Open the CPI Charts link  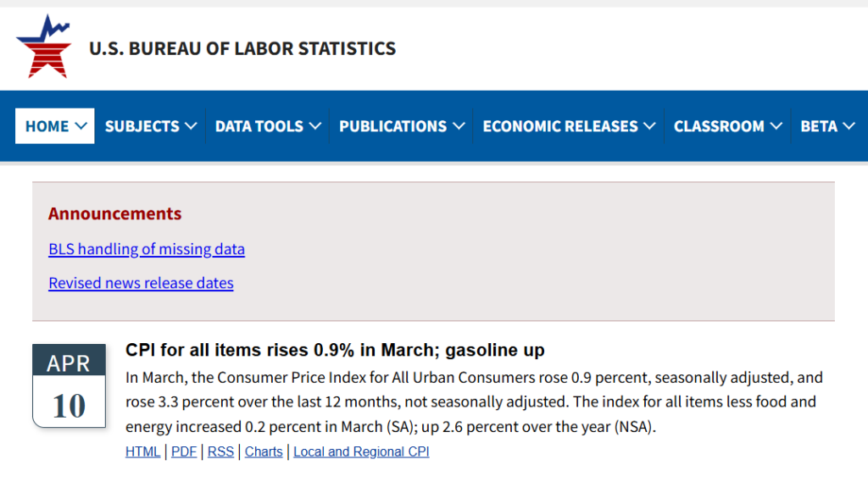pyautogui.click(x=264, y=452)
